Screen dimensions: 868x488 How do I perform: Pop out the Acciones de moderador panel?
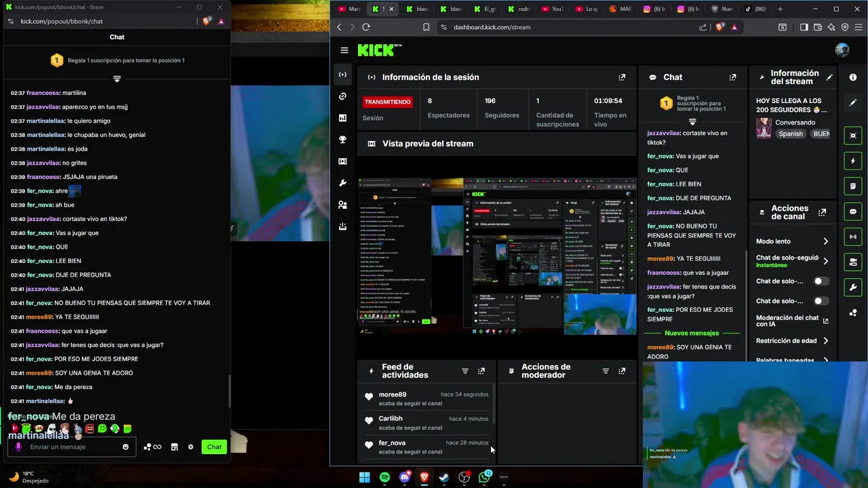[622, 371]
